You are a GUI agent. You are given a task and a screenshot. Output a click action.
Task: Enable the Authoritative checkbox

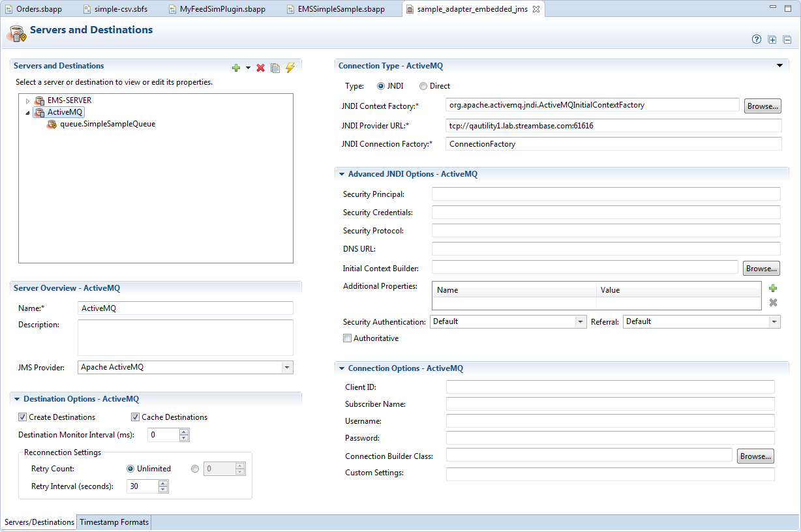tap(347, 338)
